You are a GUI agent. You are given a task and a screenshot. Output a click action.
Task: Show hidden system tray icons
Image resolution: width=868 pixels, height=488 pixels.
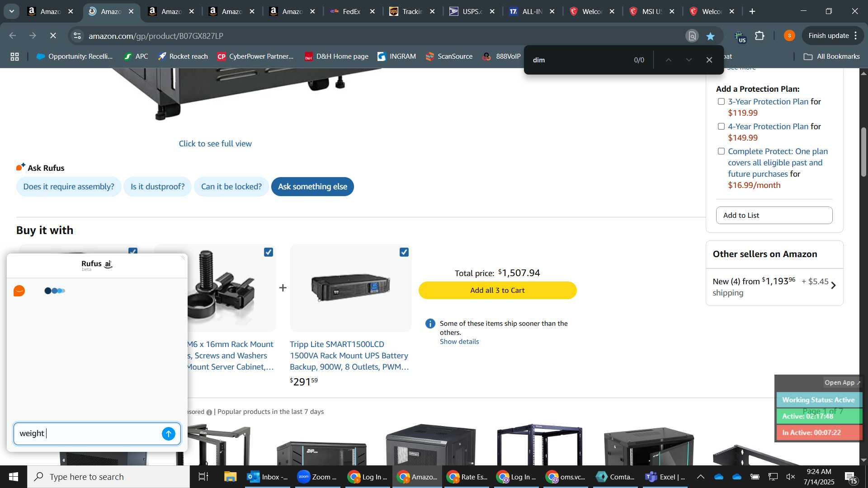(700, 477)
